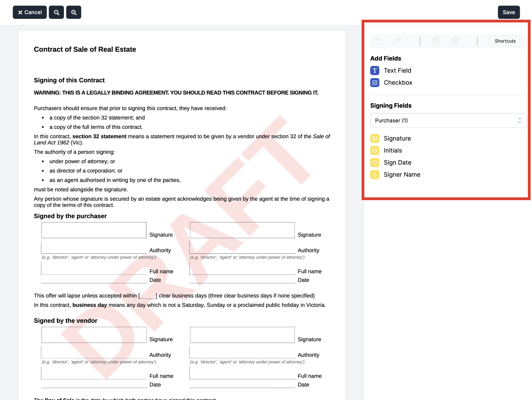The width and height of the screenshot is (532, 400).
Task: Undo the last action
Action: point(378,41)
